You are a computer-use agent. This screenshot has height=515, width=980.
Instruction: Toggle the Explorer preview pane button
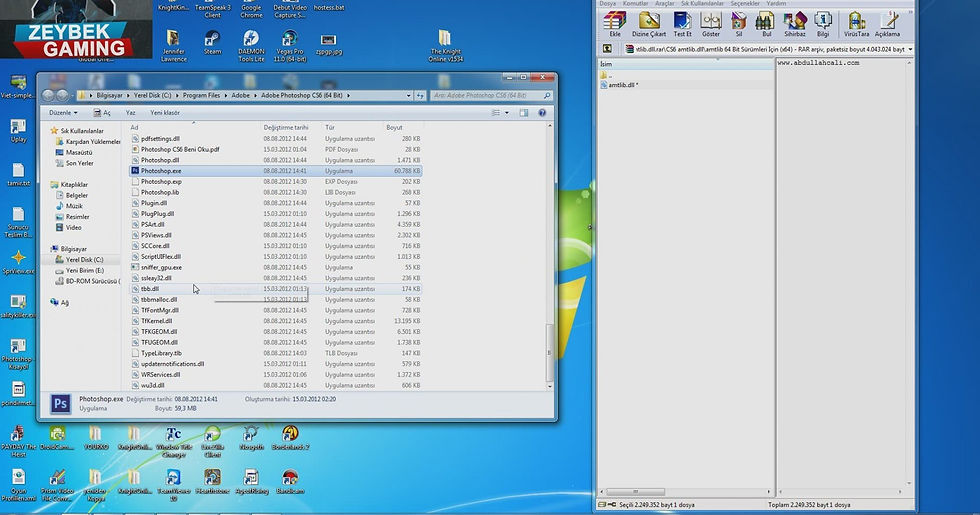524,112
